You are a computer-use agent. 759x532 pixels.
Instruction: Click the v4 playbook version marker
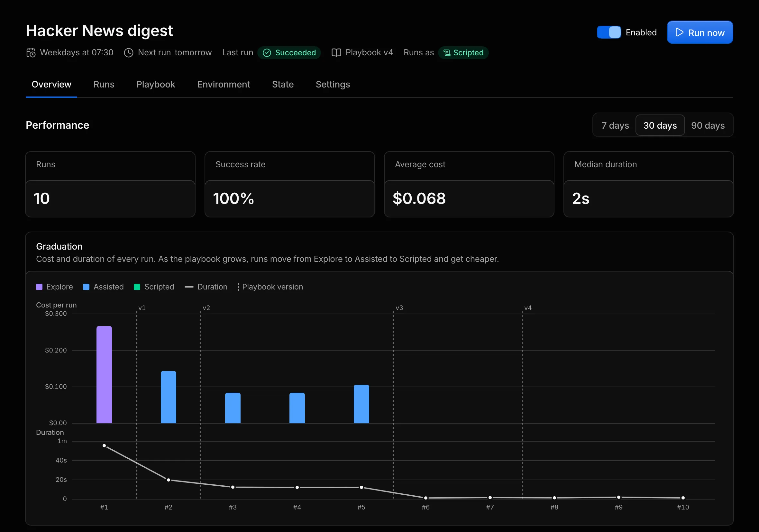tap(528, 308)
